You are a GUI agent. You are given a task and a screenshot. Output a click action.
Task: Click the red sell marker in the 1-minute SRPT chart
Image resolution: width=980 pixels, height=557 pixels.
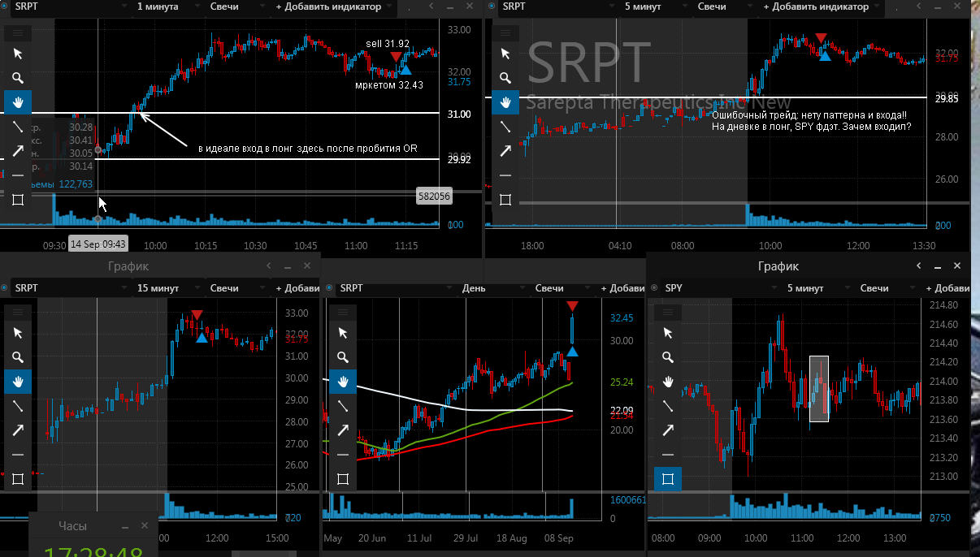[x=395, y=57]
